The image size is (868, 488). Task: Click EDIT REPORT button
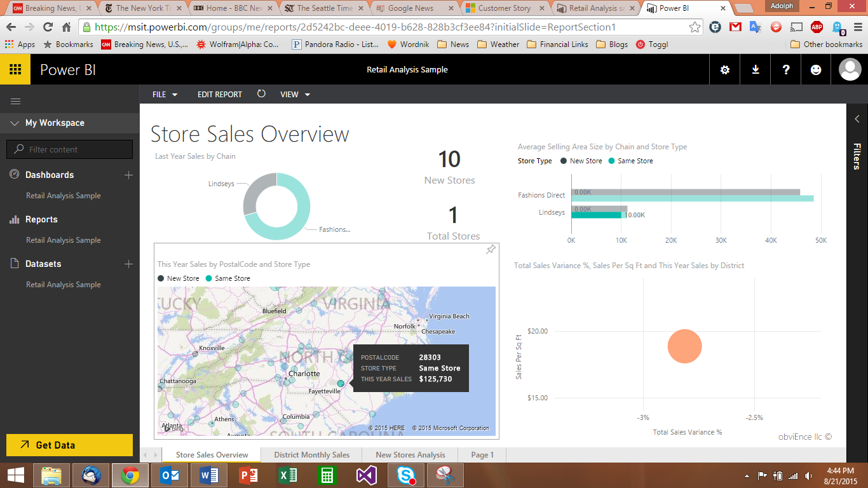[220, 94]
